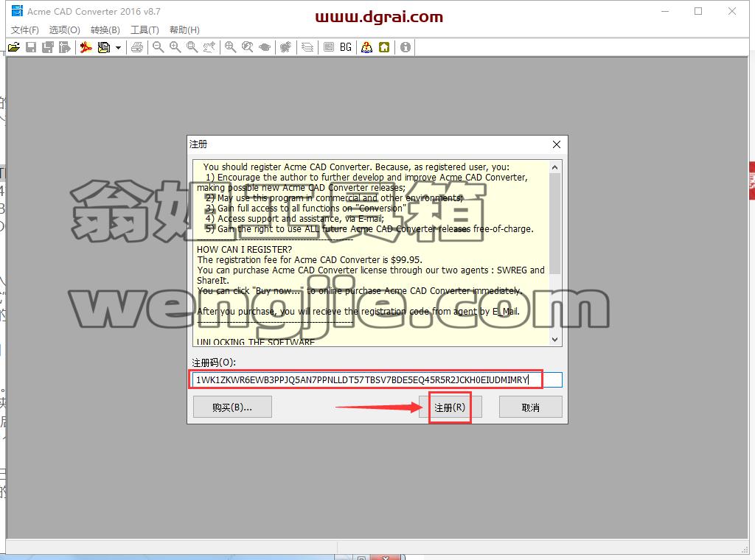Click the Zoom out magnifier icon
Screen dimensions: 755x560
click(x=158, y=47)
